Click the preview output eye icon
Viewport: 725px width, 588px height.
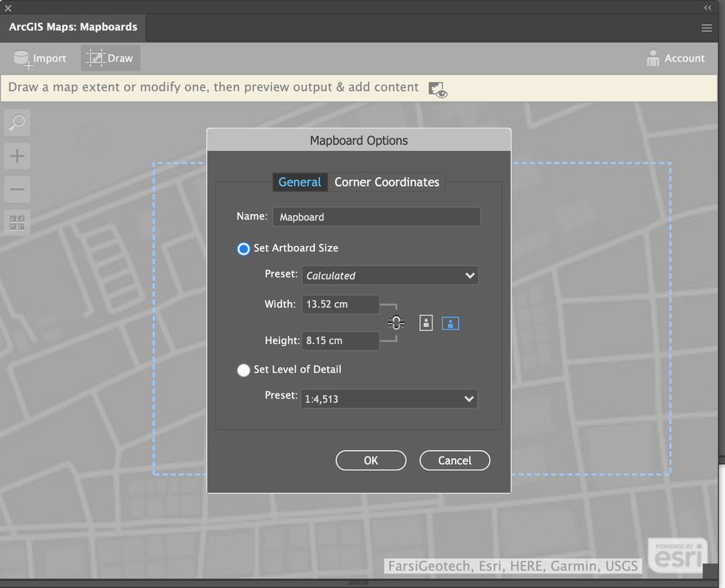438,89
